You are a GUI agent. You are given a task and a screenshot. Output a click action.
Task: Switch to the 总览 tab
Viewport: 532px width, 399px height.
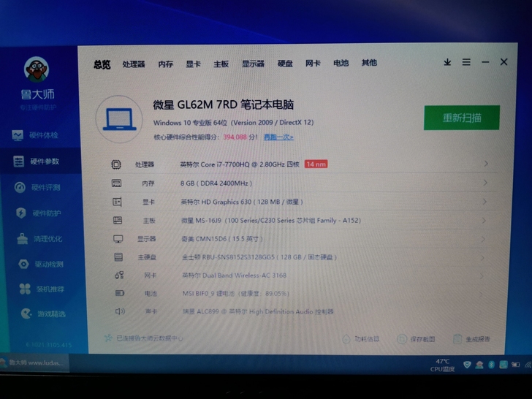pos(102,64)
